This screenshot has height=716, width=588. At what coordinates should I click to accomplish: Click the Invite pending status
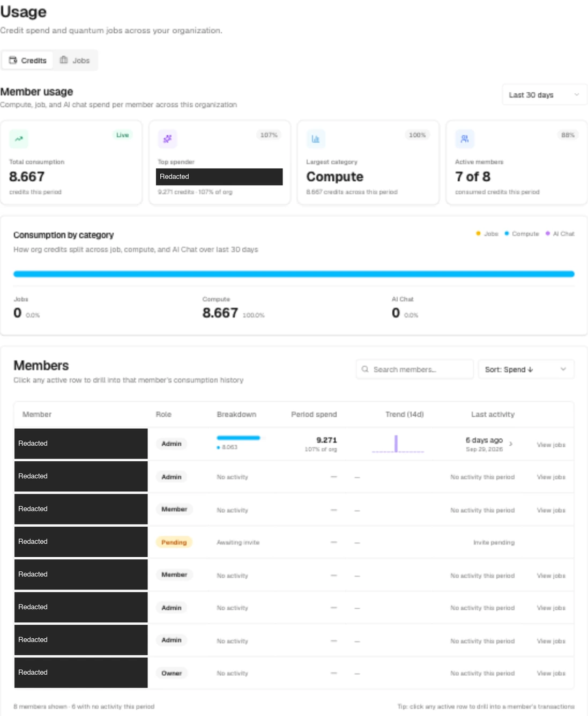pos(494,542)
